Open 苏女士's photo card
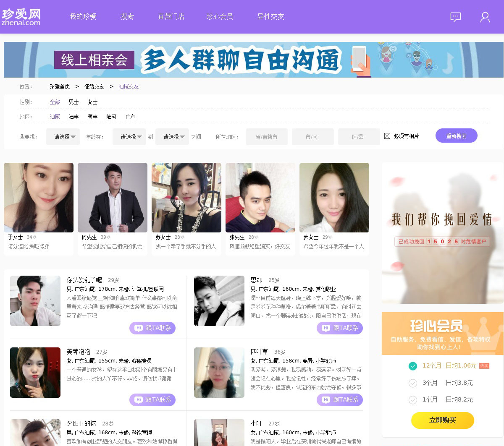 [x=186, y=198]
